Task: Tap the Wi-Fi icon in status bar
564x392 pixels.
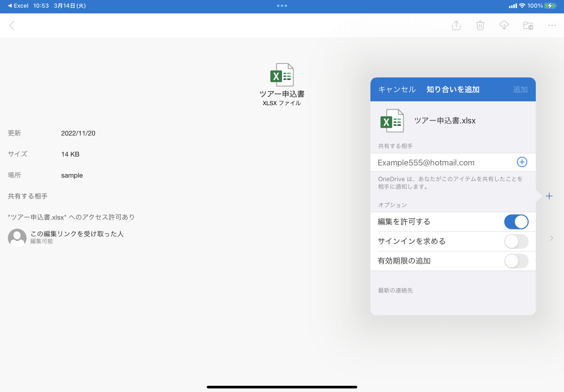Action: (x=522, y=6)
